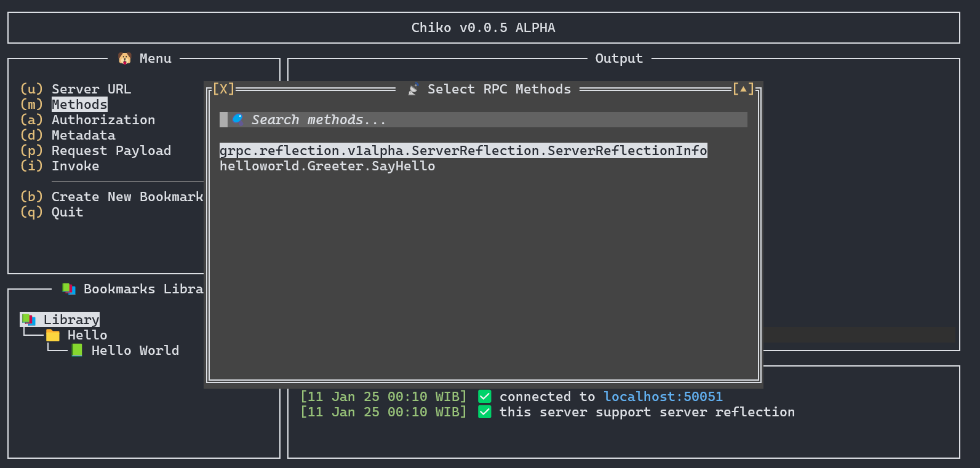Click the yellow folder icon beside Hello
This screenshot has width=980, height=468.
tap(53, 335)
